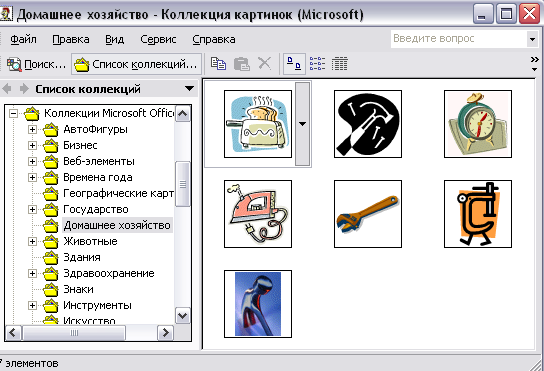Expand the Здравоохранение folder
The height and width of the screenshot is (371, 544).
(x=32, y=273)
